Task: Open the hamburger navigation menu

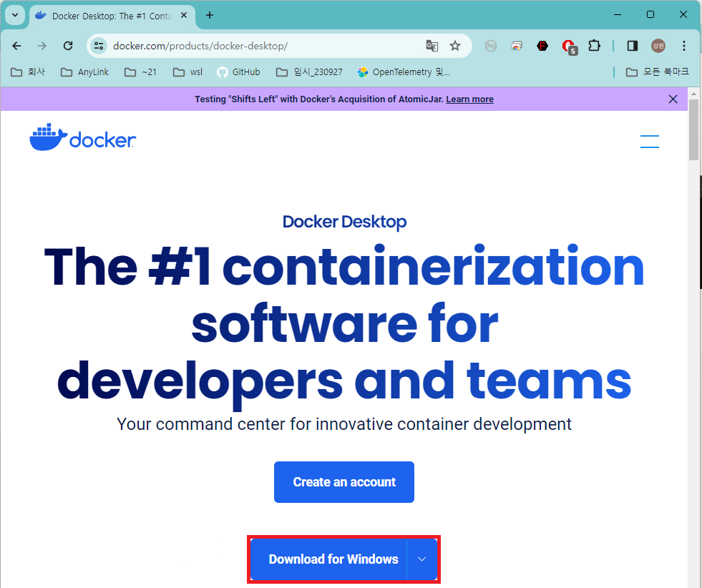Action: coord(649,142)
